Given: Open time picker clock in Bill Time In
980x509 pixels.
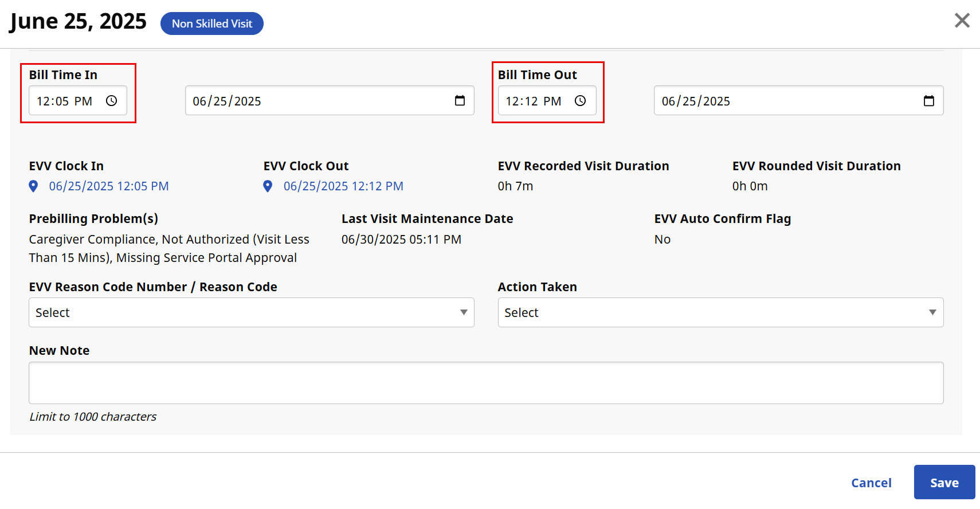Looking at the screenshot, I should click(x=111, y=101).
